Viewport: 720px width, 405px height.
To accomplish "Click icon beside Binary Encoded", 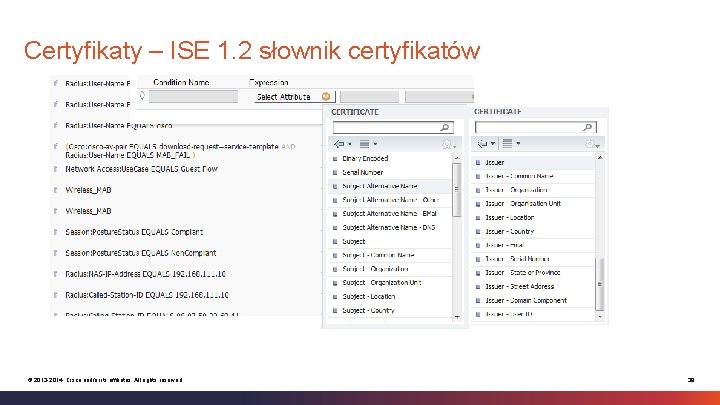I will pos(335,159).
